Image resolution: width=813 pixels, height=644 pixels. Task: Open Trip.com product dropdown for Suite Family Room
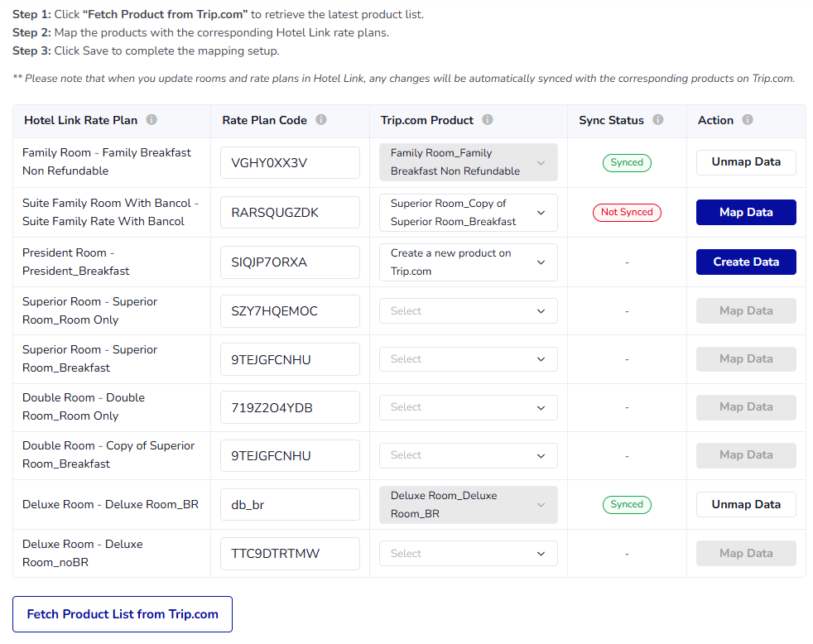[x=468, y=213]
